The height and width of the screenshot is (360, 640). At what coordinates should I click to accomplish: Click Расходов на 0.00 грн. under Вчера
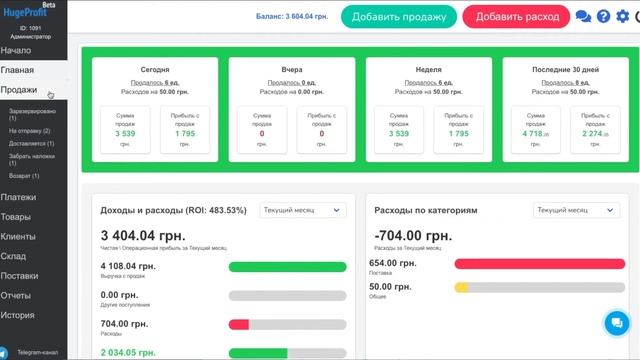(291, 92)
